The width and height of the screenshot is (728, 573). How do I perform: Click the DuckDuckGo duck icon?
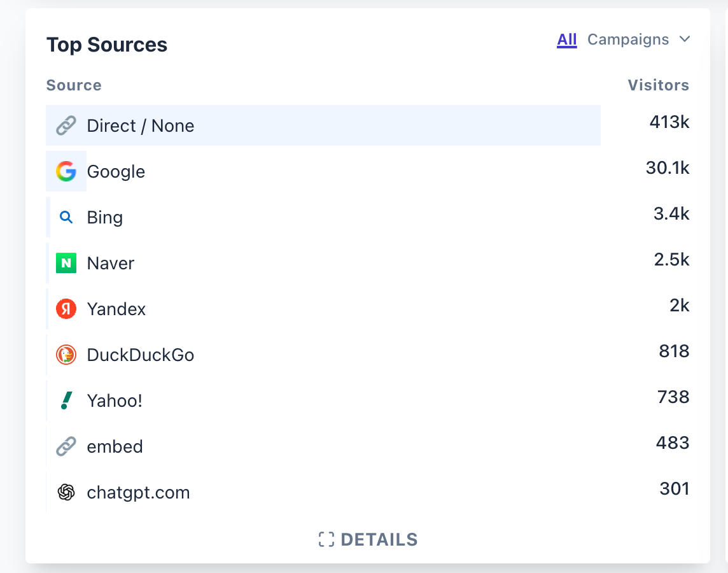(66, 355)
